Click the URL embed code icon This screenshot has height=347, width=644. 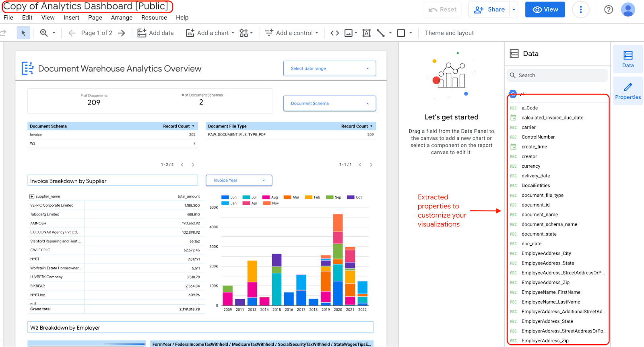[334, 33]
